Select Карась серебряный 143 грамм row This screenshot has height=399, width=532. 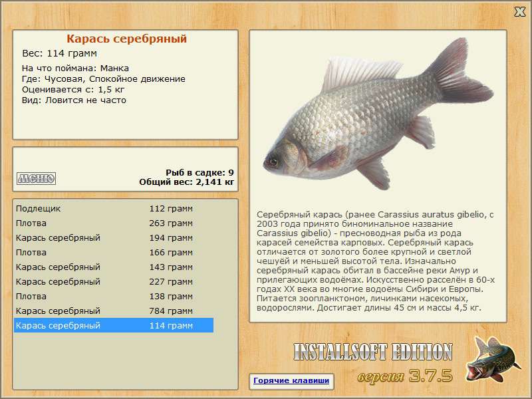tap(114, 267)
